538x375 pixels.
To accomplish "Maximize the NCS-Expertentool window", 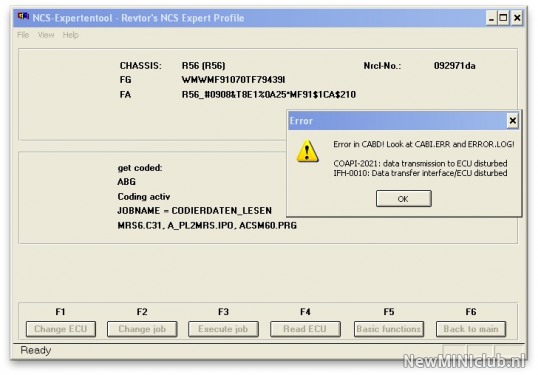I will pyautogui.click(x=503, y=18).
